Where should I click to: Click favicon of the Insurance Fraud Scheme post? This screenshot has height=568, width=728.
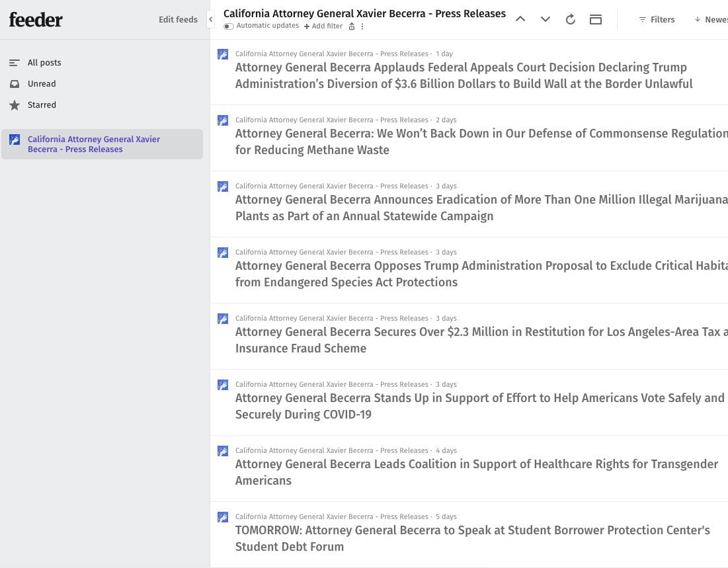point(223,319)
